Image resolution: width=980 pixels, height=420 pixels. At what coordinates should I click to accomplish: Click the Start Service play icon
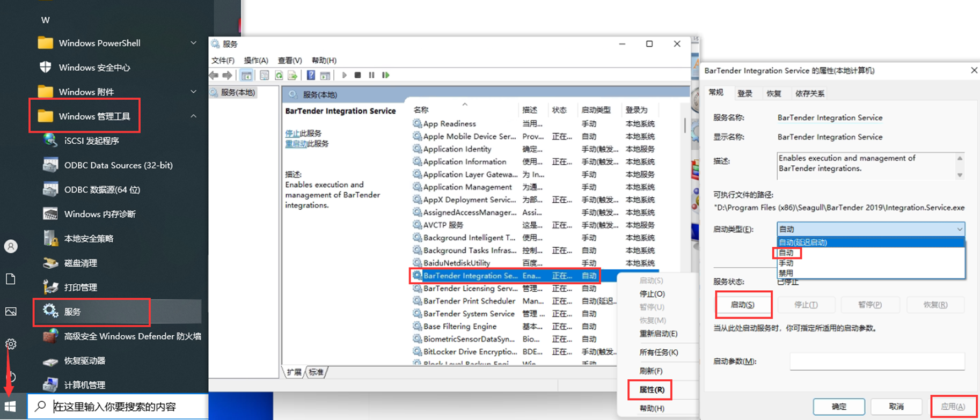click(x=344, y=75)
